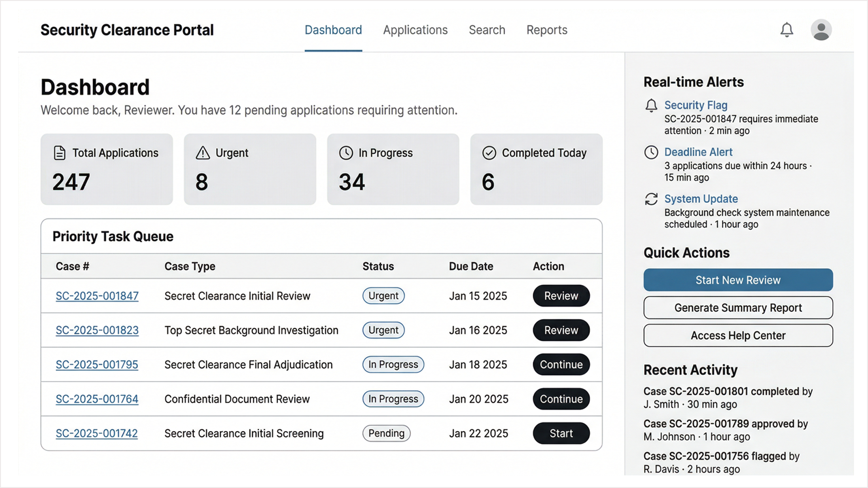
Task: Click the System Update refresh icon
Action: (x=651, y=199)
